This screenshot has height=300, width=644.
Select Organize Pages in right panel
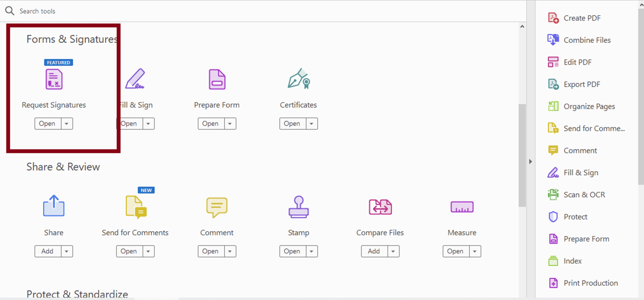pyautogui.click(x=589, y=106)
